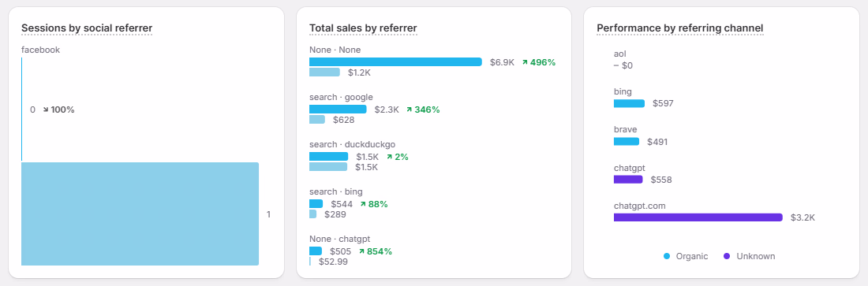Click the 88% increase arrow for bing
The width and height of the screenshot is (868, 286).
pos(363,204)
